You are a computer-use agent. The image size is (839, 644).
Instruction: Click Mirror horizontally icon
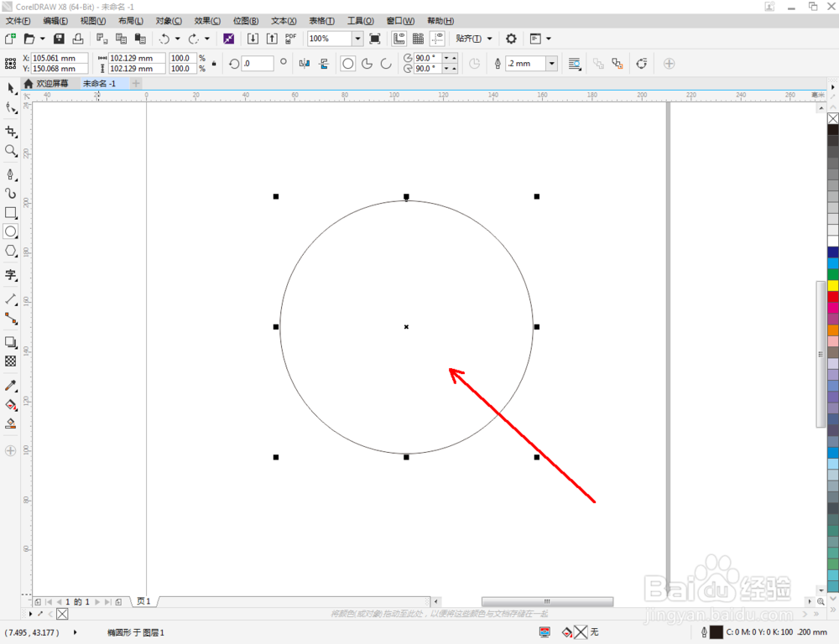coord(305,64)
